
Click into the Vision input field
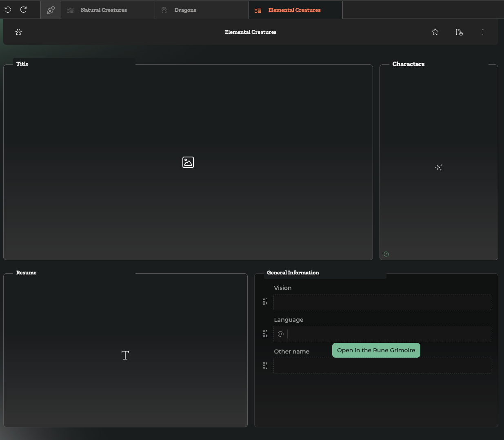point(382,302)
